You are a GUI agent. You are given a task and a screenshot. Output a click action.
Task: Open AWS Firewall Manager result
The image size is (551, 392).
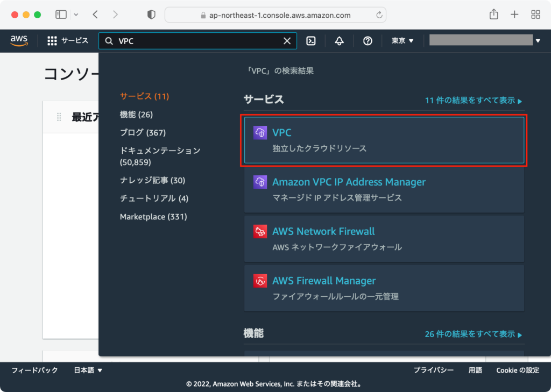click(324, 281)
